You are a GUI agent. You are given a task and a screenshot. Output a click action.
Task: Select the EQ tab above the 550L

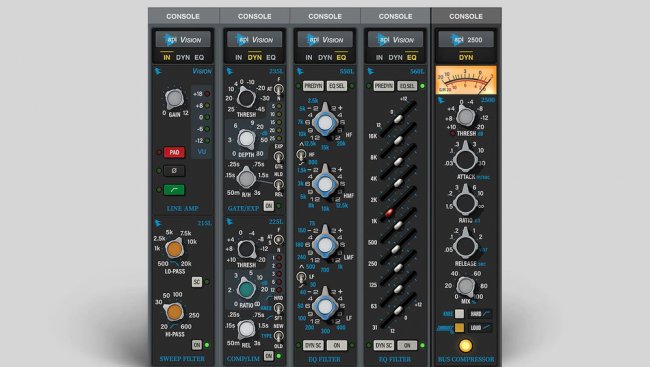[x=341, y=57]
